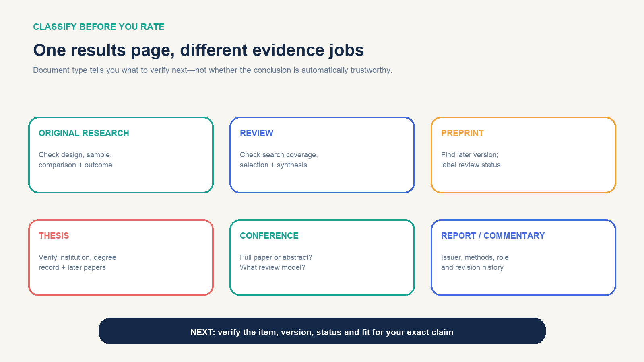This screenshot has height=362, width=644.
Task: Click 'Check search coverage, selection + synthesis' text
Action: 279,160
